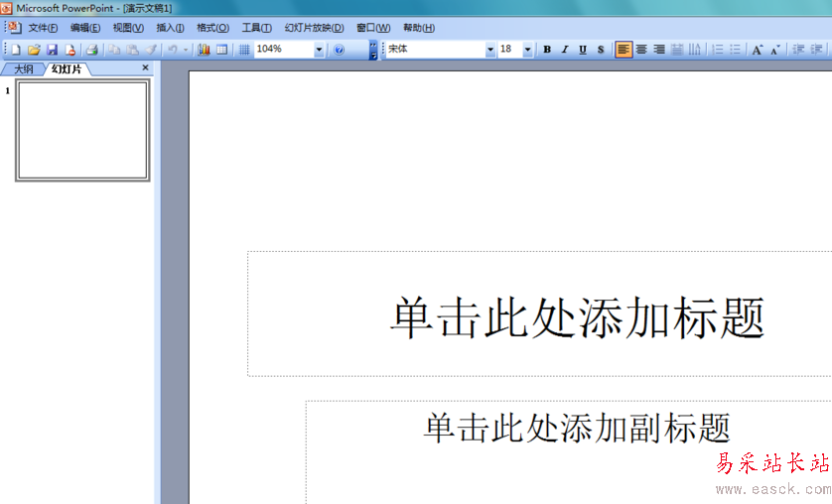The image size is (832, 504).
Task: Open the font size 18 dropdown
Action: 527,50
